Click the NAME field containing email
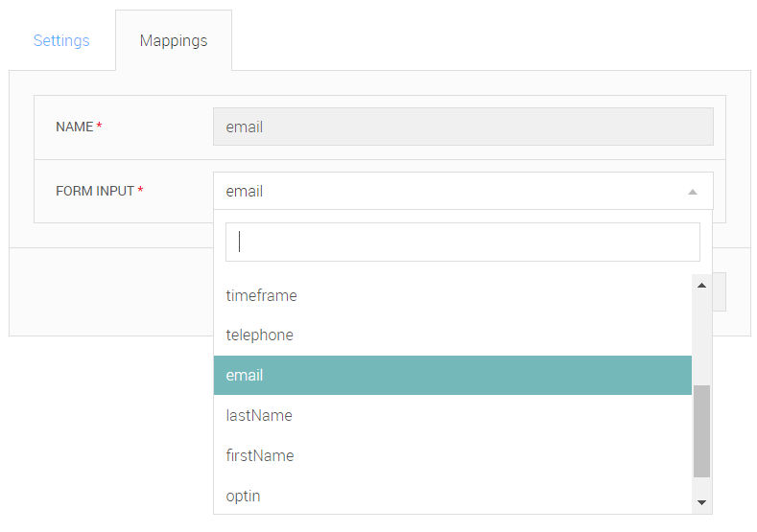The image size is (757, 532). pos(463,127)
